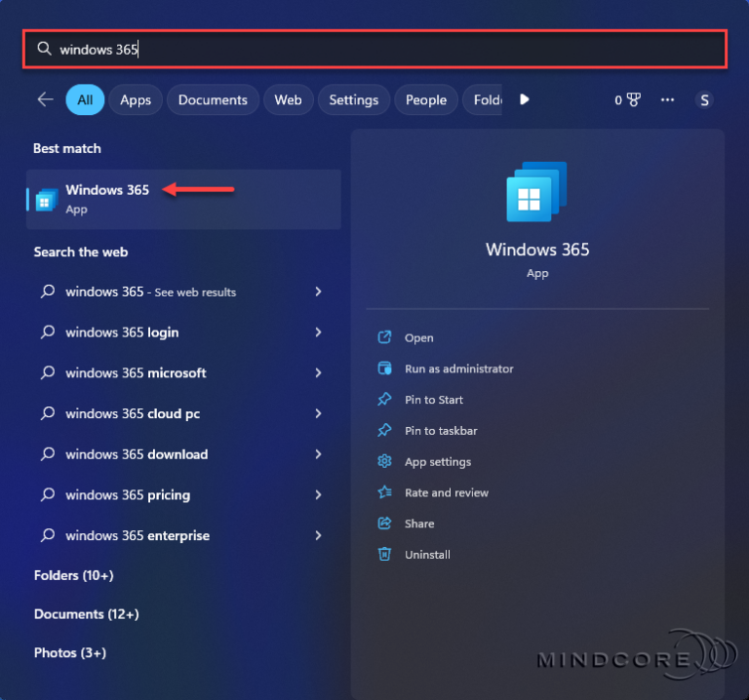Expand windows 365 login web suggestion arrow
Screen dimensions: 749x700
pos(319,332)
